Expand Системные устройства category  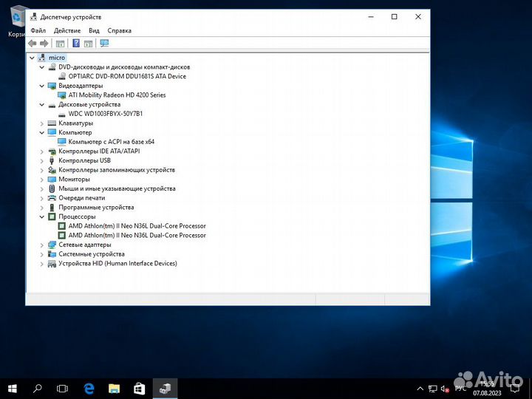pyautogui.click(x=41, y=254)
